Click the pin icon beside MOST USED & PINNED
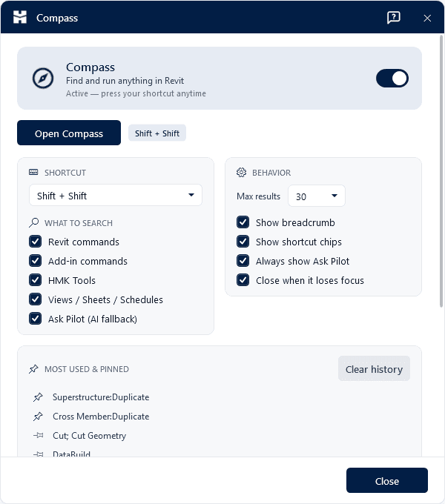The width and height of the screenshot is (445, 504). [x=33, y=369]
